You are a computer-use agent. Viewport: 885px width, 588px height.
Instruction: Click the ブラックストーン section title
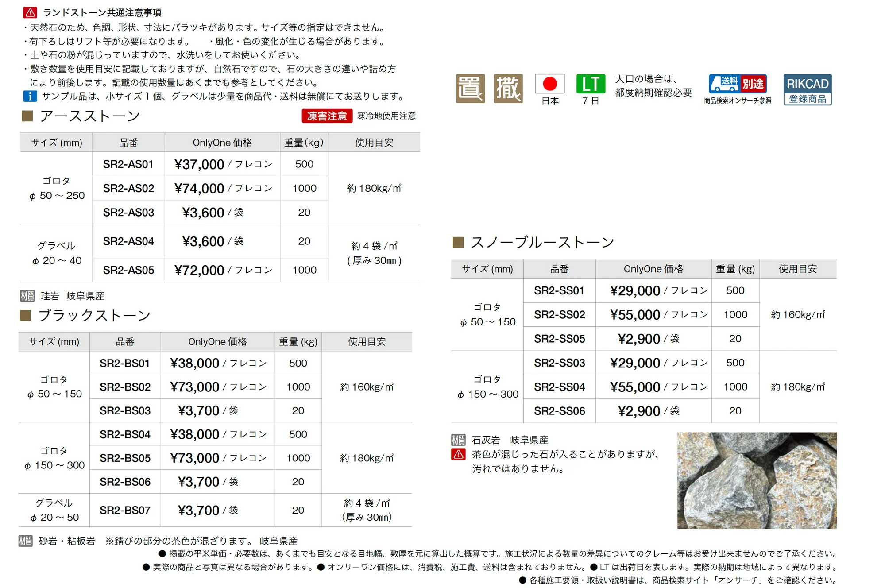tap(95, 315)
